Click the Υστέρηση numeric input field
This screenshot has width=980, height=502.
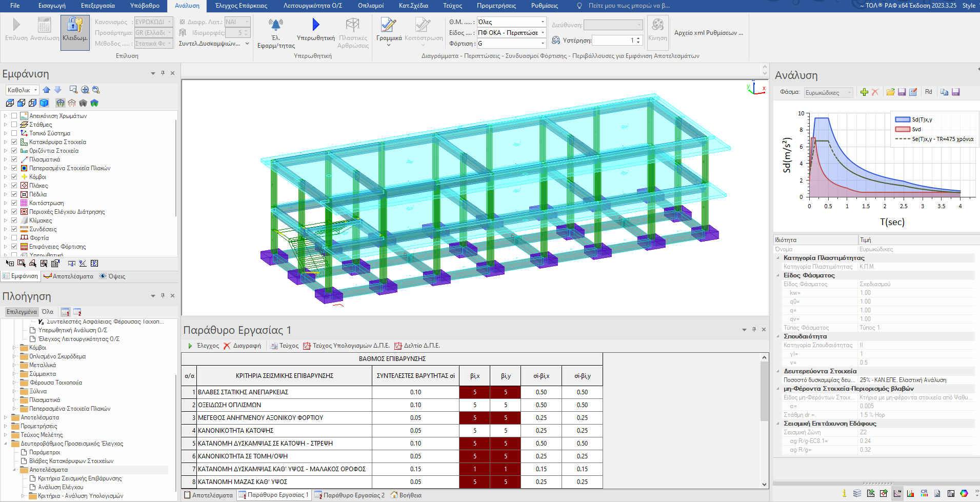coord(614,41)
